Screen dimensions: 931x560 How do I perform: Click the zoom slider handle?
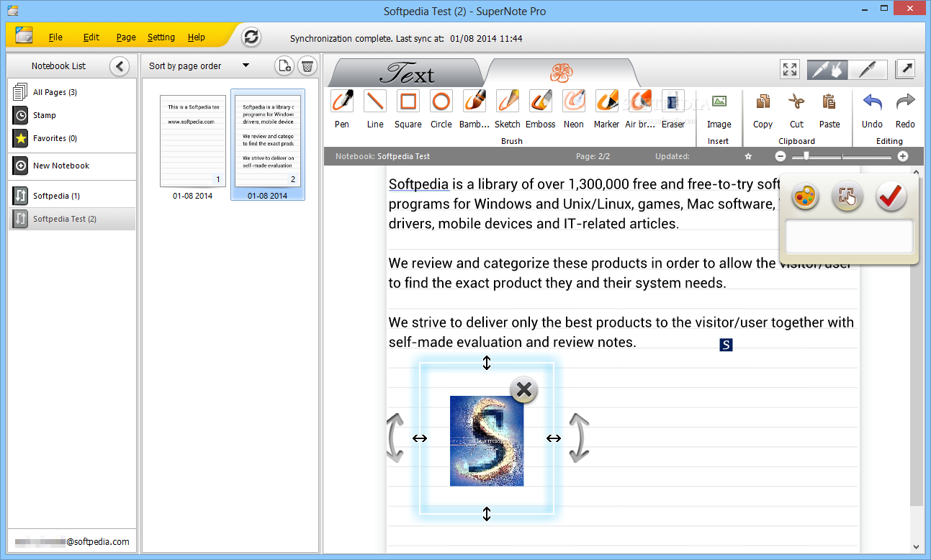(x=806, y=156)
